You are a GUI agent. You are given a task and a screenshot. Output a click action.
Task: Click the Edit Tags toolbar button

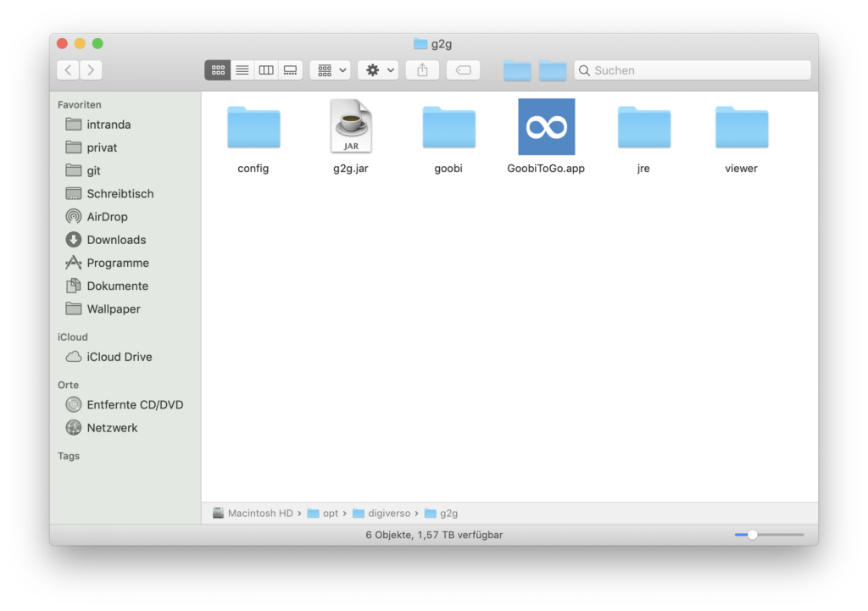click(464, 70)
